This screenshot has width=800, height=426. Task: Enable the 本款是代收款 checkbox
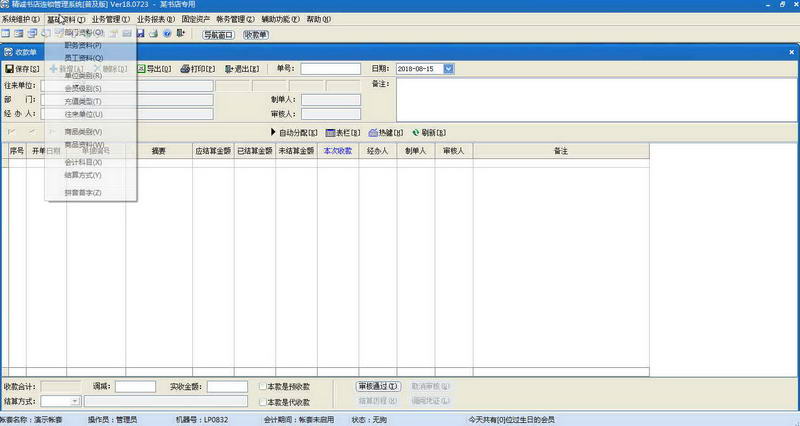click(x=262, y=402)
